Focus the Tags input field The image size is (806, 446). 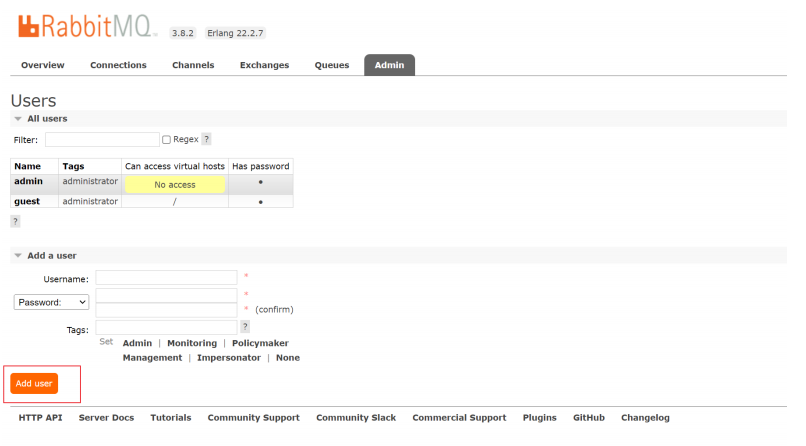point(166,327)
